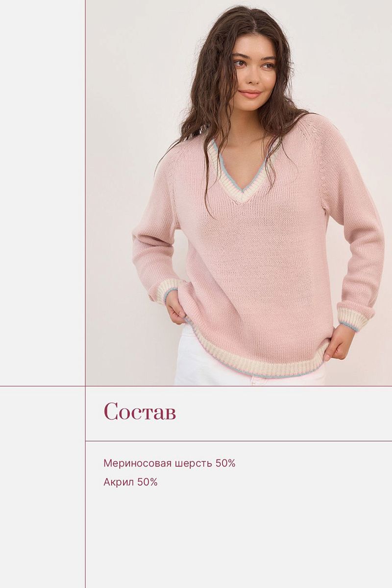This screenshot has width=392, height=588.
Task: Open the pink sweater product photo
Action: pos(239,193)
